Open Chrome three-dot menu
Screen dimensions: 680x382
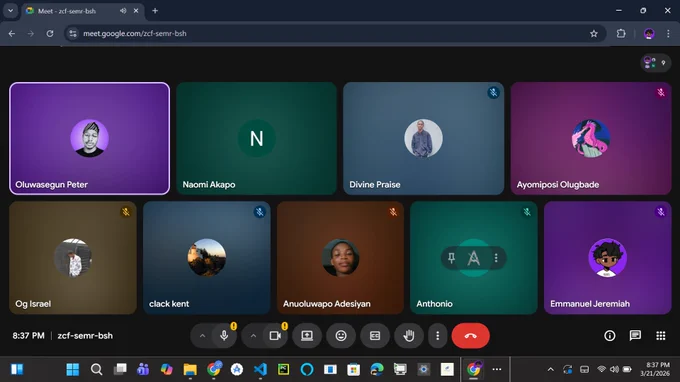pos(668,33)
